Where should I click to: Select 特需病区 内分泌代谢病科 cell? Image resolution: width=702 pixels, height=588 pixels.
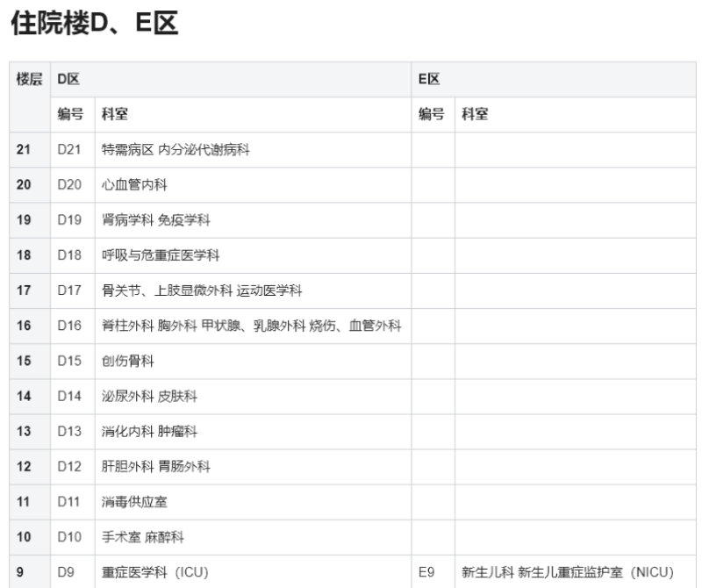(253, 149)
